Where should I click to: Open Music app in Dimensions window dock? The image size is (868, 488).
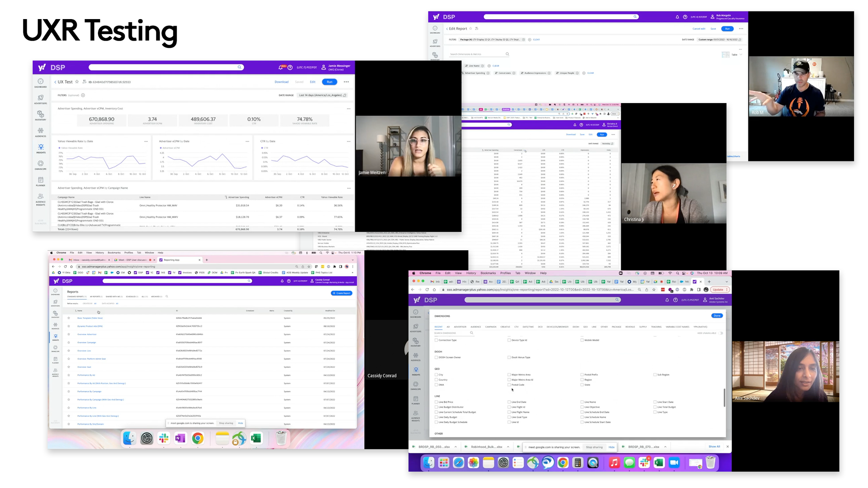click(614, 463)
